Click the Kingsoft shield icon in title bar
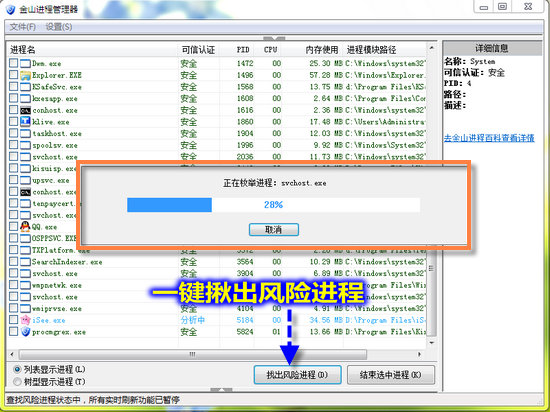The image size is (550, 412). tap(10, 9)
